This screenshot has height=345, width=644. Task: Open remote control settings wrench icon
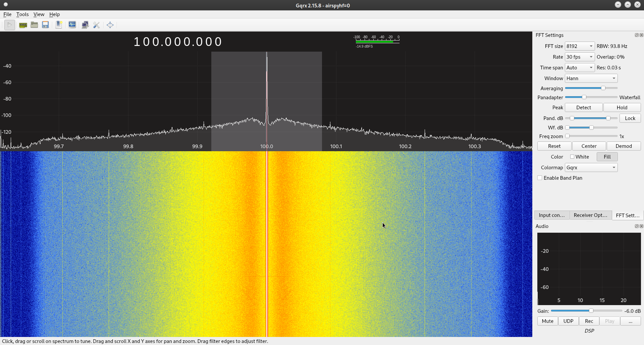click(x=97, y=25)
